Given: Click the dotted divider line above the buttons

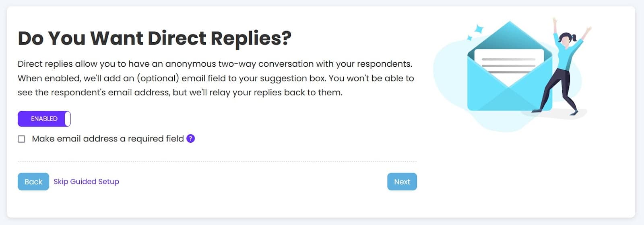Looking at the screenshot, I should (217, 161).
